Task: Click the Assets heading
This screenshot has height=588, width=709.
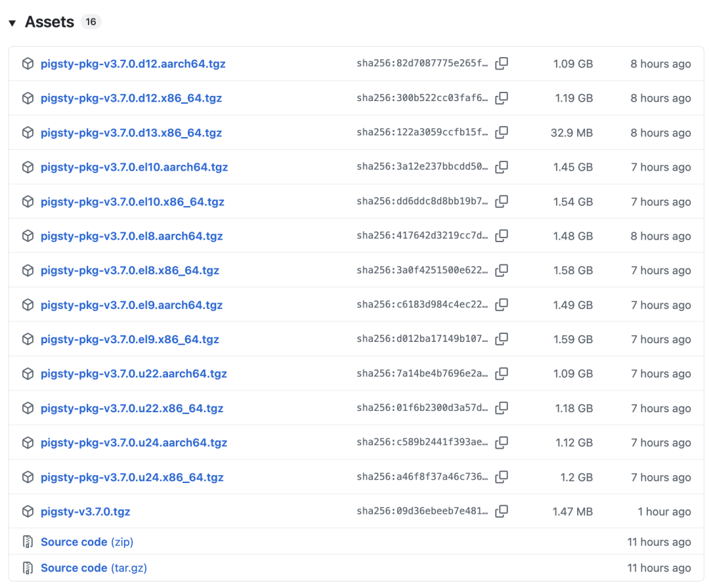Action: pyautogui.click(x=49, y=22)
